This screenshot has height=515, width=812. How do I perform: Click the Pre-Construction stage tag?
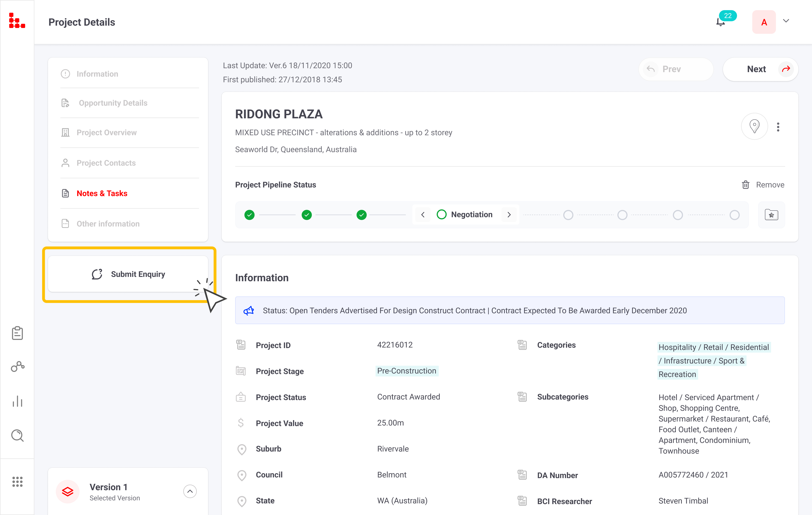tap(406, 371)
